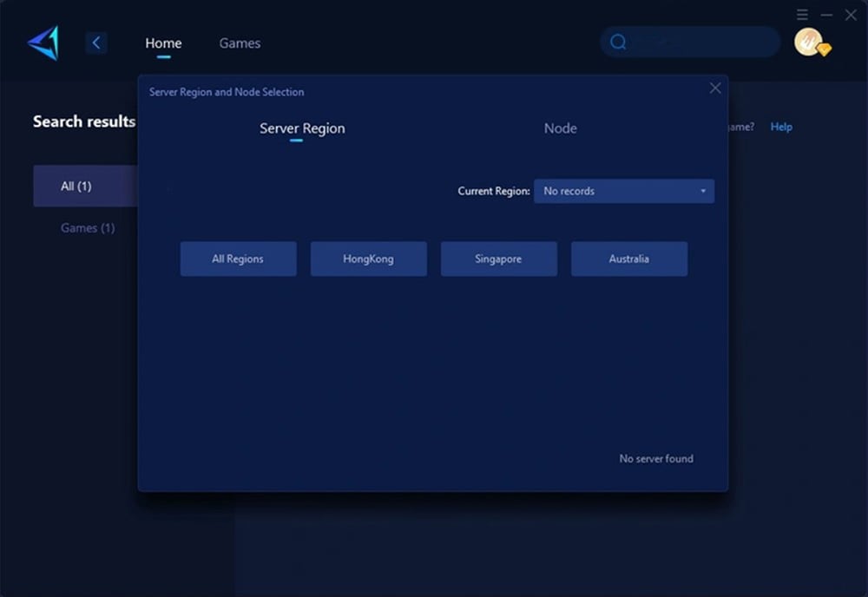Viewport: 868px width, 597px height.
Task: Open the Current Region dropdown
Action: (624, 191)
